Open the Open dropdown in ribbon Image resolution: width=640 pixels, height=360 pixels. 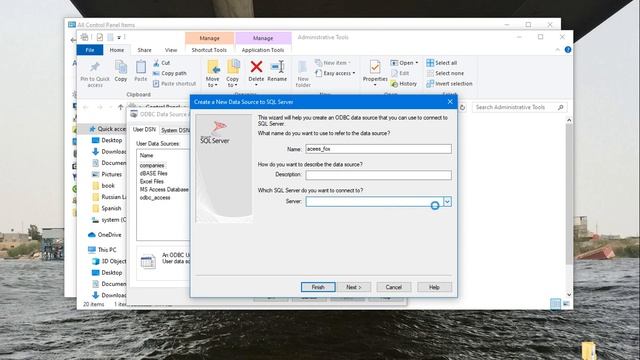pyautogui.click(x=404, y=63)
